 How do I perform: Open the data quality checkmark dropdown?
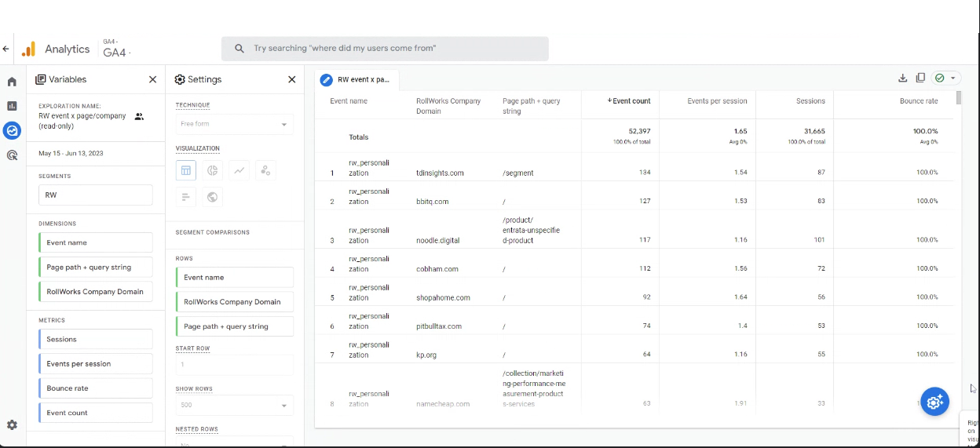tap(945, 78)
